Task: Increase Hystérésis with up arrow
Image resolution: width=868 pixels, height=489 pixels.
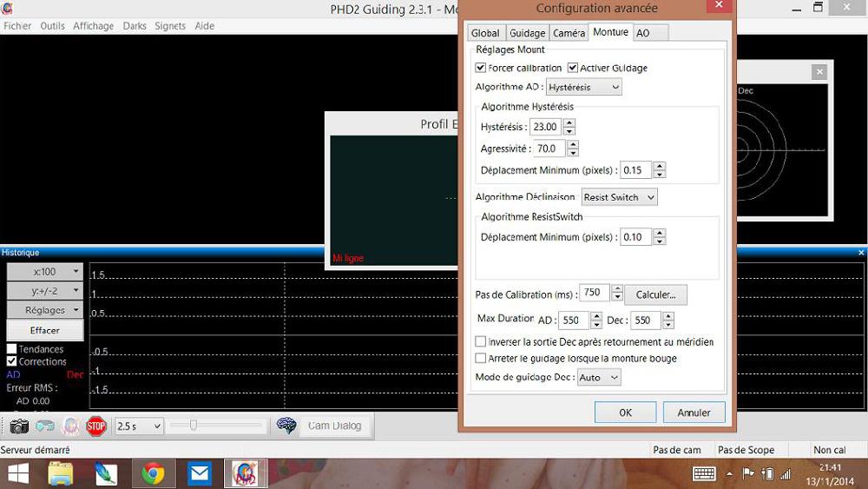Action: [x=569, y=123]
